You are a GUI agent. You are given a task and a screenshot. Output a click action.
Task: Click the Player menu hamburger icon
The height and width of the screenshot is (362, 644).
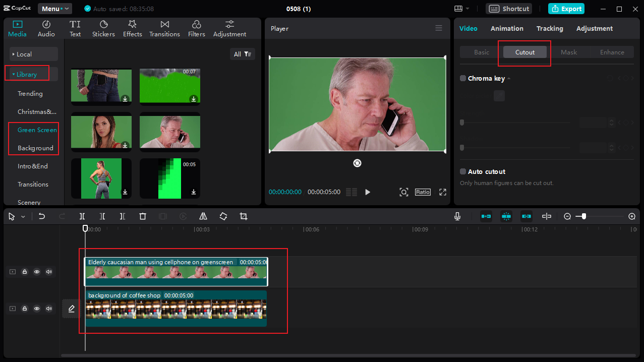(439, 28)
